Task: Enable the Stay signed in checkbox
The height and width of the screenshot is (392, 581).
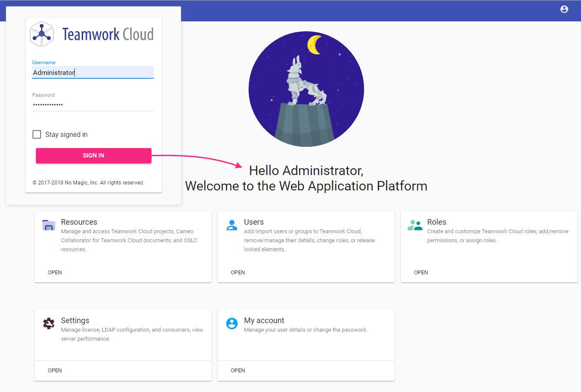Action: pos(37,134)
